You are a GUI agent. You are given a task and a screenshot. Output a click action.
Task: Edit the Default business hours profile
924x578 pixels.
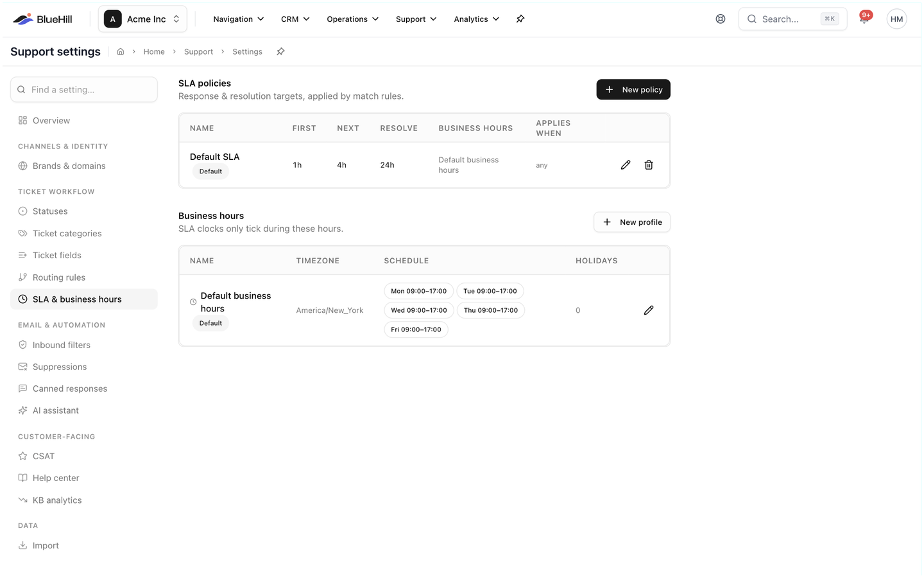click(649, 310)
